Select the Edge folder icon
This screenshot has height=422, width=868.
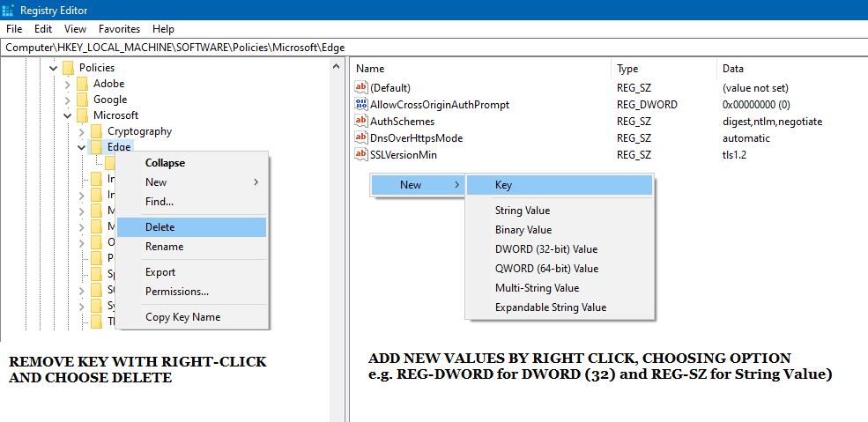pyautogui.click(x=96, y=147)
